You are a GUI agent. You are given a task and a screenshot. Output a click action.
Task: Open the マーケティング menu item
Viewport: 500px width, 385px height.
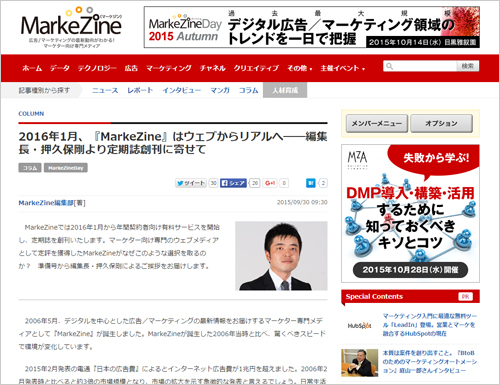coord(169,68)
